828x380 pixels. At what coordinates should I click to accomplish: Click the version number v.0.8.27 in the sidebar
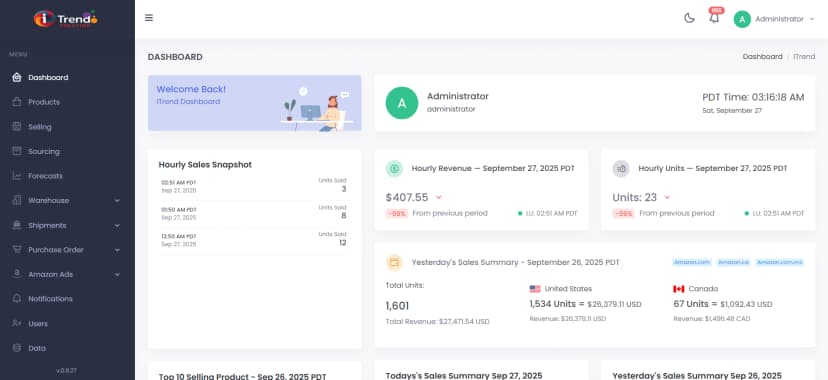pyautogui.click(x=67, y=370)
